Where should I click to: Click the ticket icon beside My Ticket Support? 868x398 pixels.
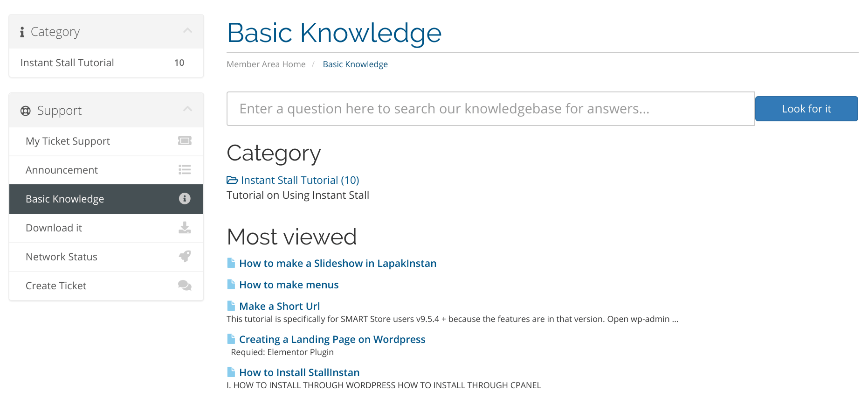[185, 141]
